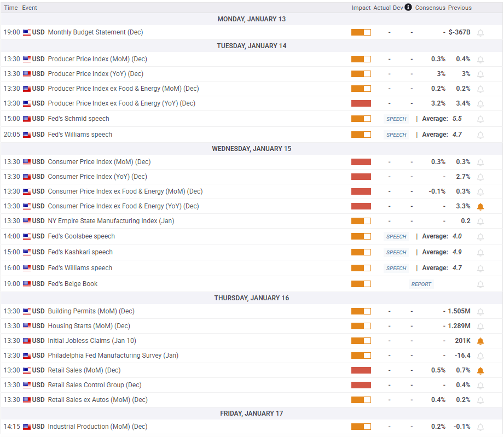Disable active bell for CPI ex Food & Energy (YoY)
504x437 pixels.
pyautogui.click(x=480, y=207)
